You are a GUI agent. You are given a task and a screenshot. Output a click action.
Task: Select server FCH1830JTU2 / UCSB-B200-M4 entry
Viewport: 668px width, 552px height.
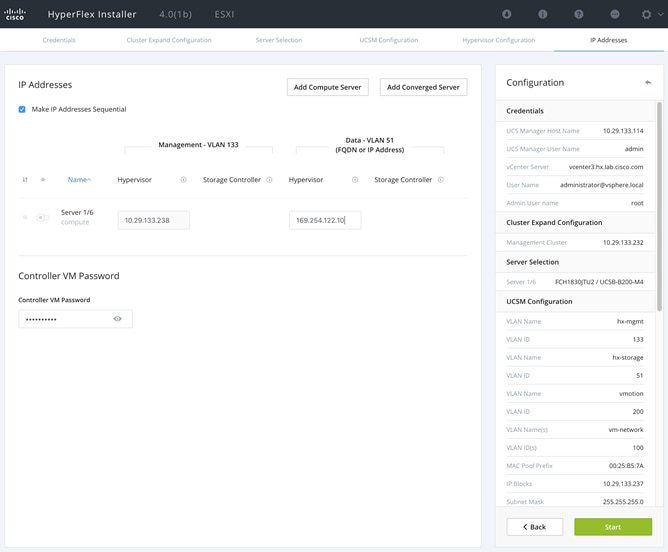coord(599,282)
